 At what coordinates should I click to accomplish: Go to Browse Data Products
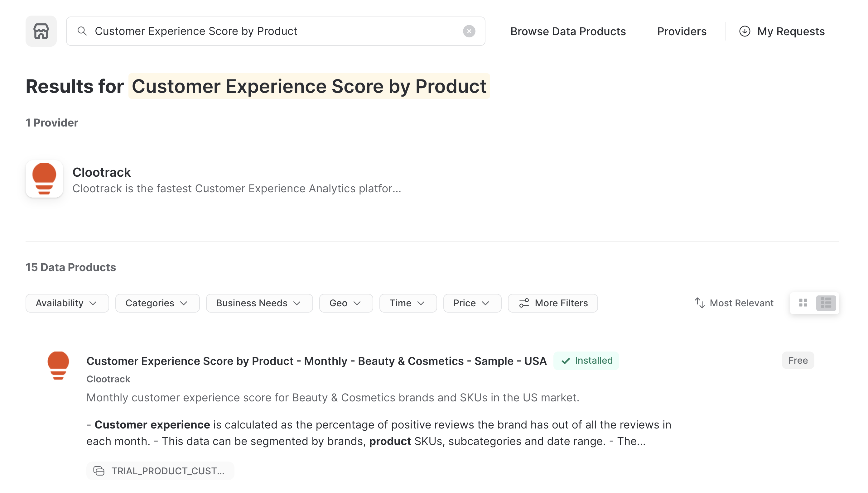click(x=568, y=31)
